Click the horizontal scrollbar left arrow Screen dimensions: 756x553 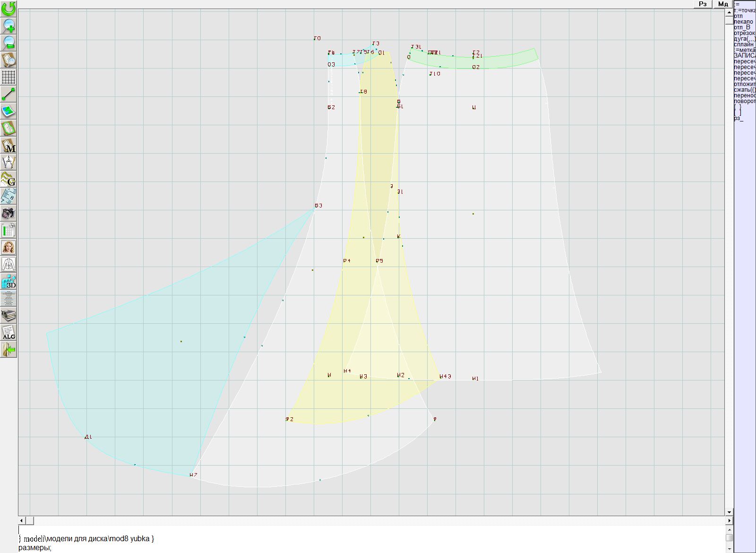(x=21, y=520)
